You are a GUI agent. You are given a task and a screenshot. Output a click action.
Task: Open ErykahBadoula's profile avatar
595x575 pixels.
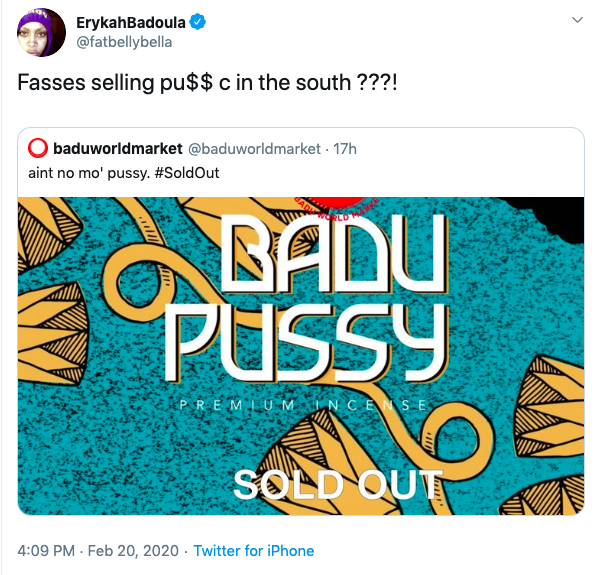(41, 33)
